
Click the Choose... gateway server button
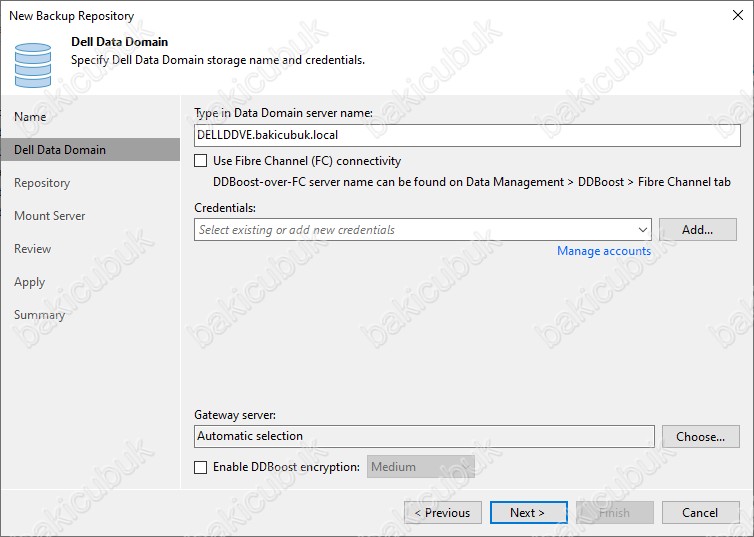coord(701,437)
